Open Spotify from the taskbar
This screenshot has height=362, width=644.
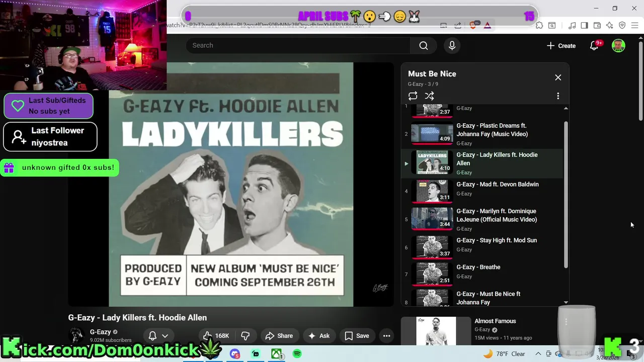[x=297, y=354]
